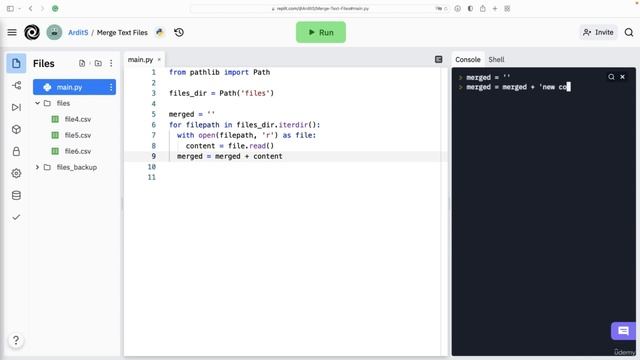Open the hamburger main menu
Image resolution: width=640 pixels, height=360 pixels.
[12, 32]
